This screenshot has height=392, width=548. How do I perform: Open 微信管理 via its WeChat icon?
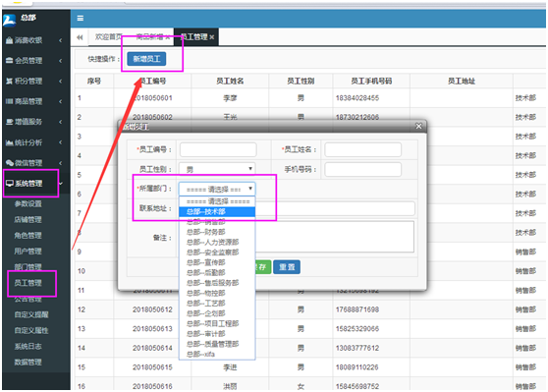pos(10,163)
